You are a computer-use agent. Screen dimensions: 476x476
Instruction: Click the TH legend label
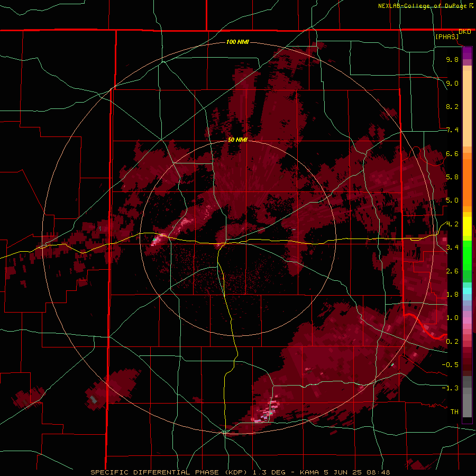pos(454,412)
